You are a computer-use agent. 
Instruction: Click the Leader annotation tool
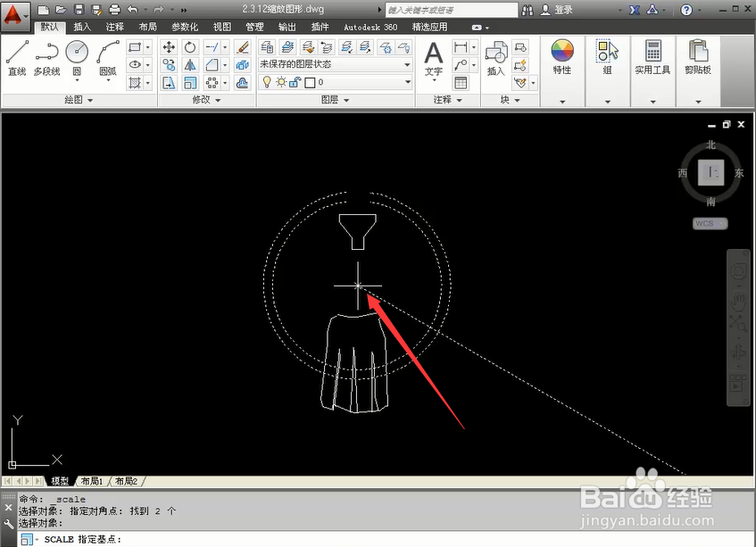pos(461,64)
